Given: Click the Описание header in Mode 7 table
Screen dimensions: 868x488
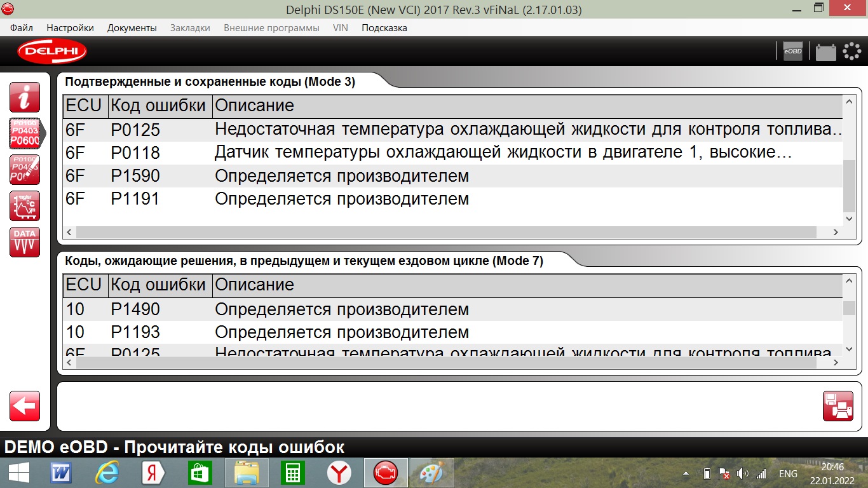Looking at the screenshot, I should (x=254, y=285).
